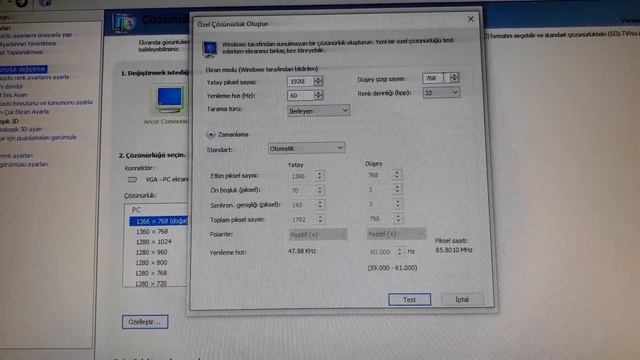Select the 1360 × 768 resolution
This screenshot has width=640, height=360.
(x=152, y=231)
